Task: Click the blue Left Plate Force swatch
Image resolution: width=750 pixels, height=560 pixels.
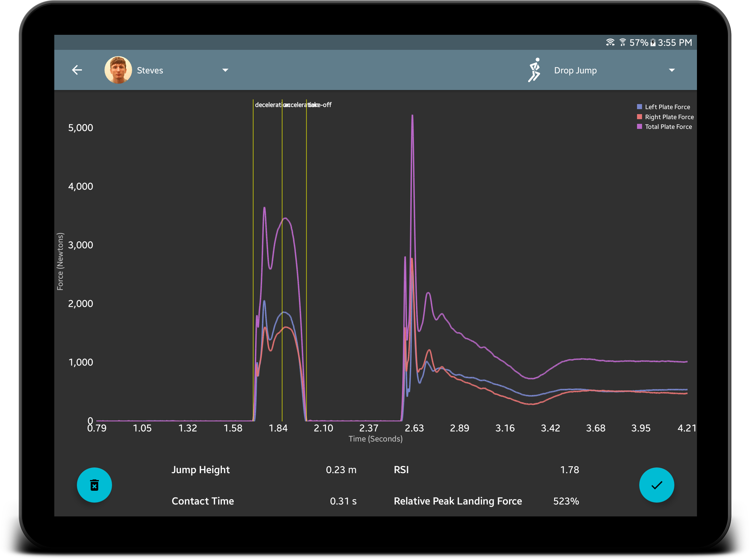Action: coord(639,107)
